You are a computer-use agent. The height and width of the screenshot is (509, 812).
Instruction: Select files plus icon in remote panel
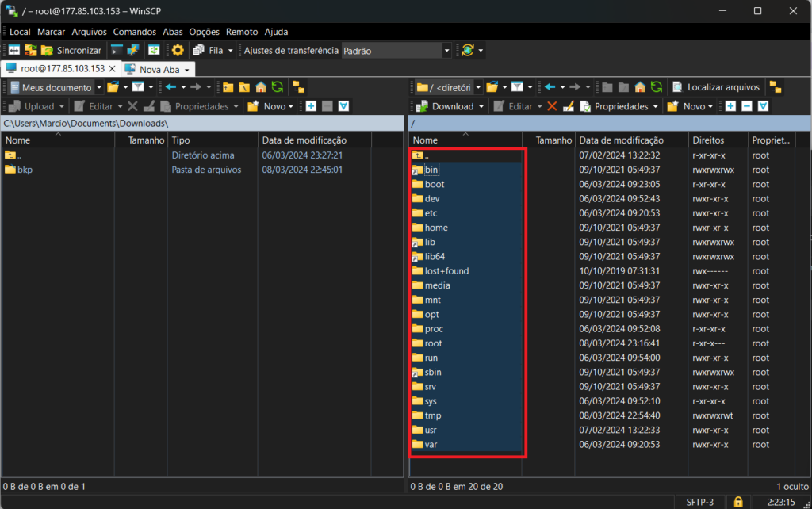730,106
